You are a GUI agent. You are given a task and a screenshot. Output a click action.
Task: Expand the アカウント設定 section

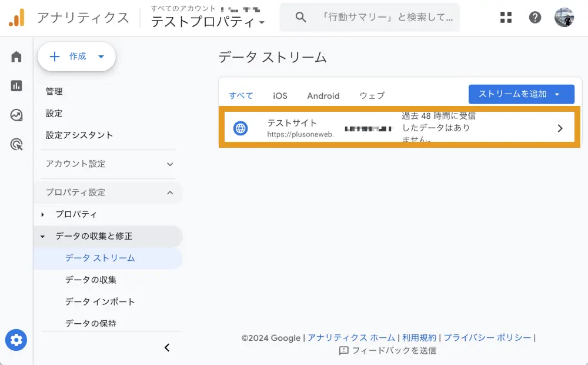click(109, 164)
